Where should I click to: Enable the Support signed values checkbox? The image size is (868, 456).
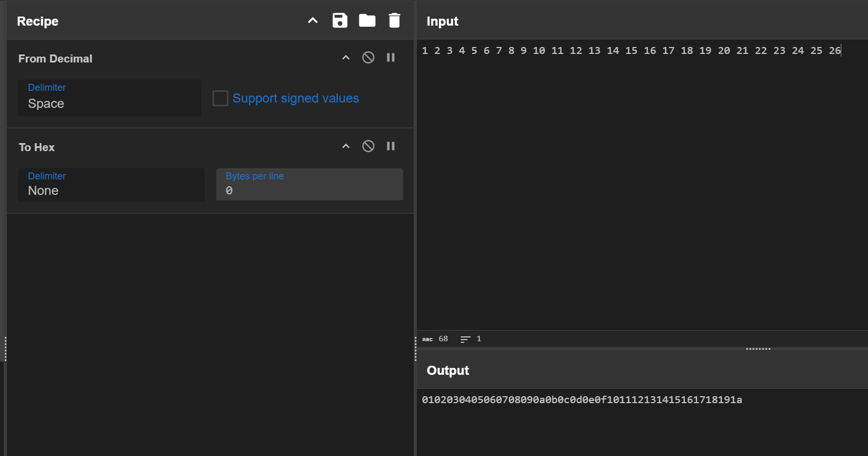click(220, 98)
